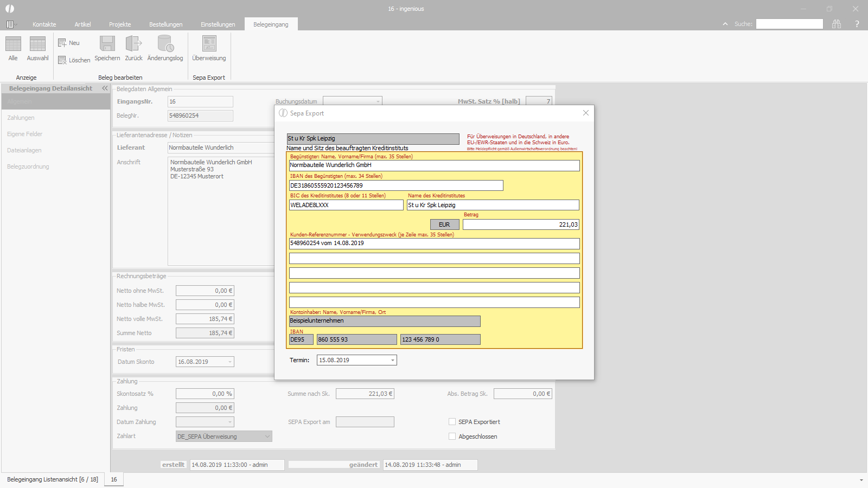Click the Netto halbe MwSt. field
The image size is (868, 488).
205,305
